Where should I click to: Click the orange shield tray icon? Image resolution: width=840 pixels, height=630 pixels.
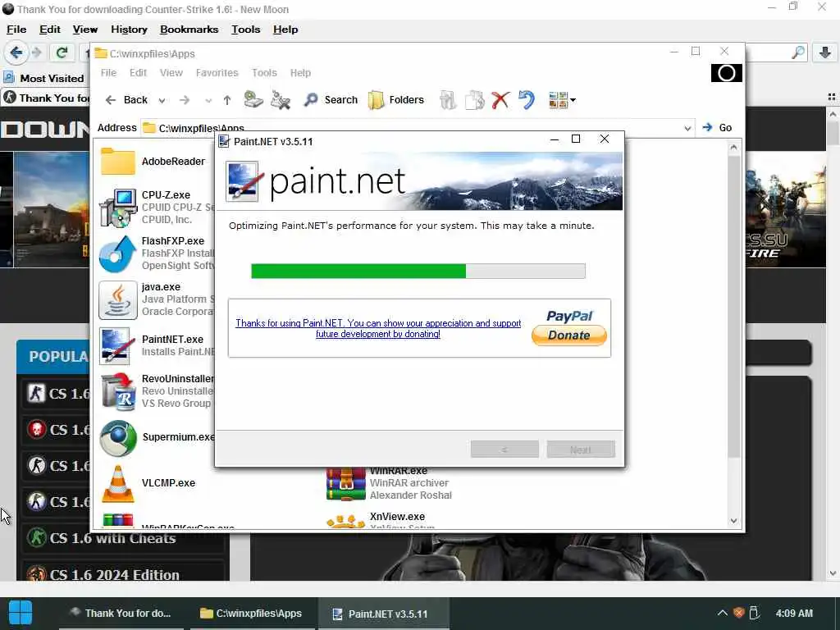click(739, 613)
